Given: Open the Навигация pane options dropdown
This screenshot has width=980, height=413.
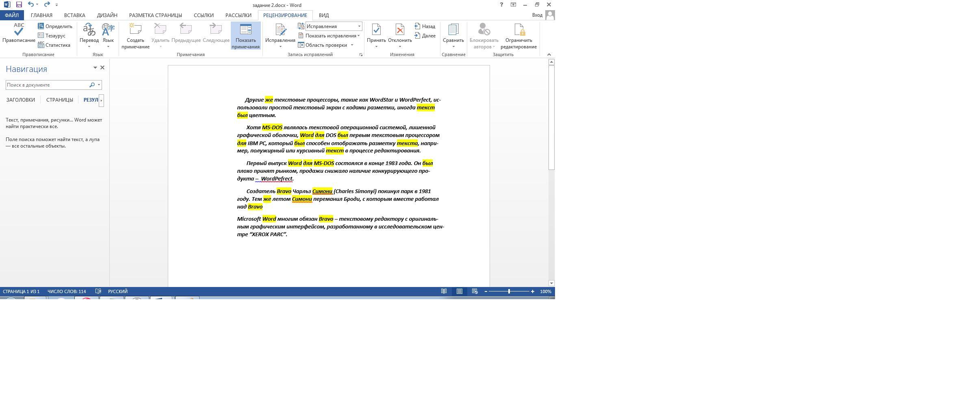Looking at the screenshot, I should [x=95, y=68].
